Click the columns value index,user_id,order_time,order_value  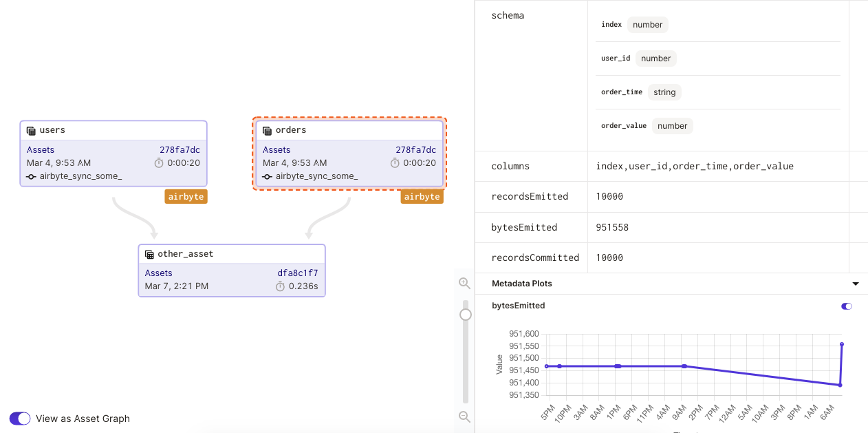tap(695, 166)
